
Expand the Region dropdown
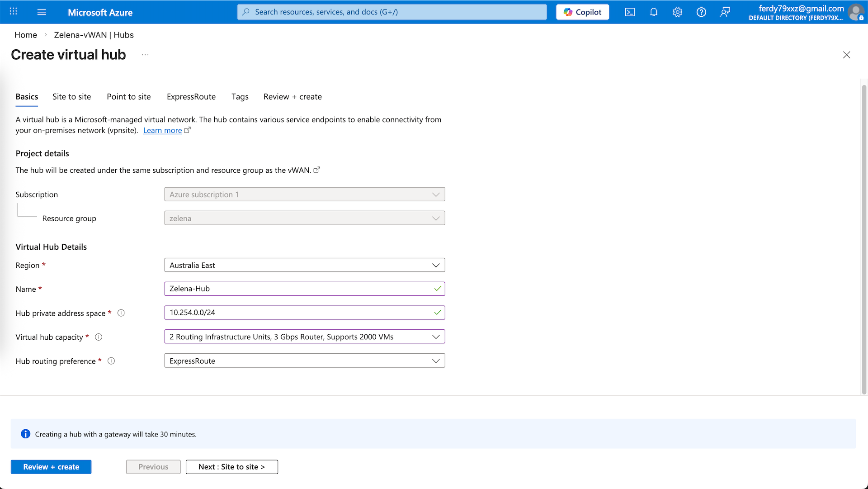(x=304, y=265)
